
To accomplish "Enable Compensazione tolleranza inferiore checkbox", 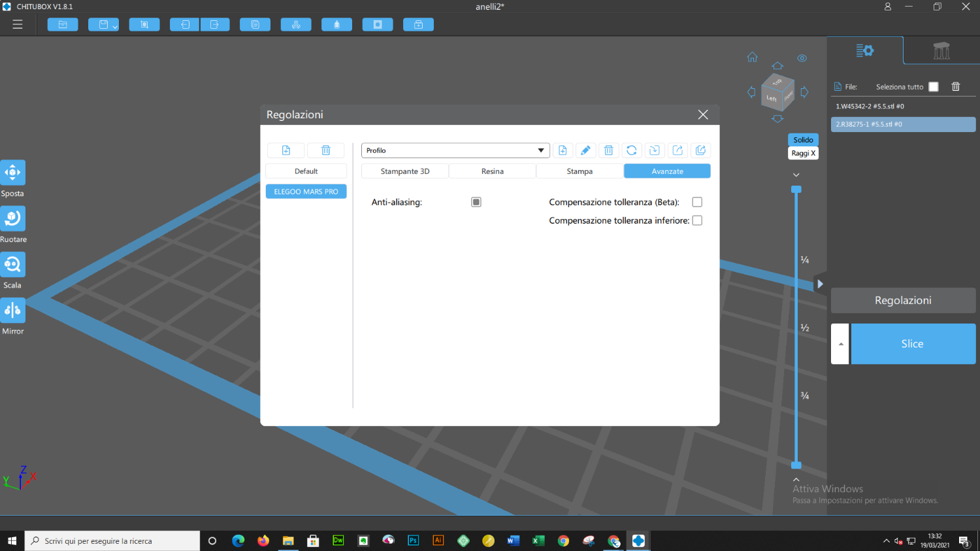I will (x=697, y=220).
